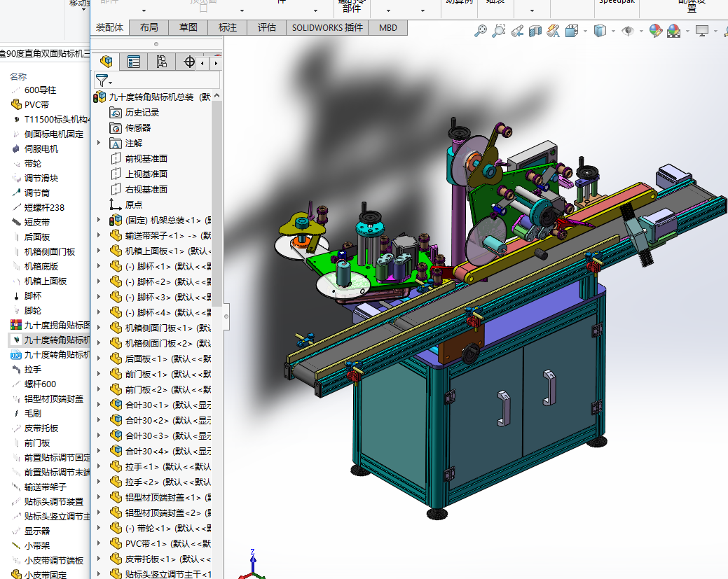Open the Hide/Show Items dropdown arrow

641,32
